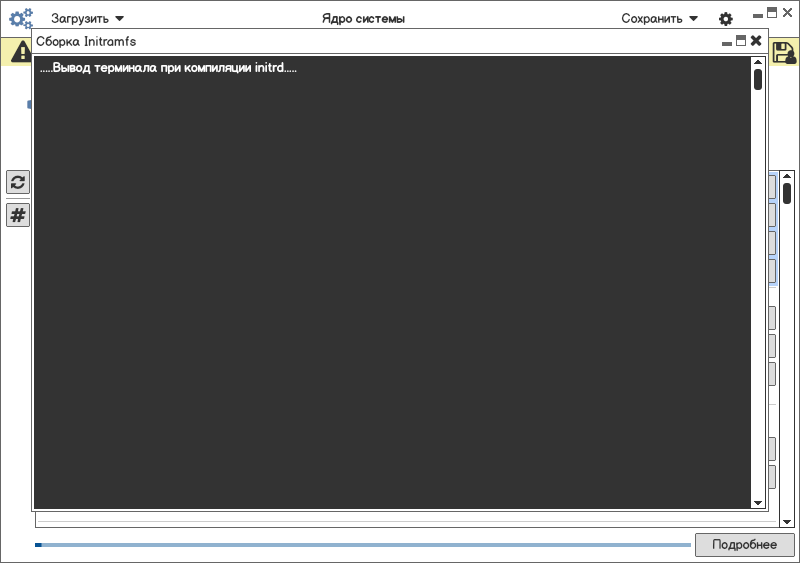
Task: Click the main window scrollbar up arrow
Action: coord(787,177)
